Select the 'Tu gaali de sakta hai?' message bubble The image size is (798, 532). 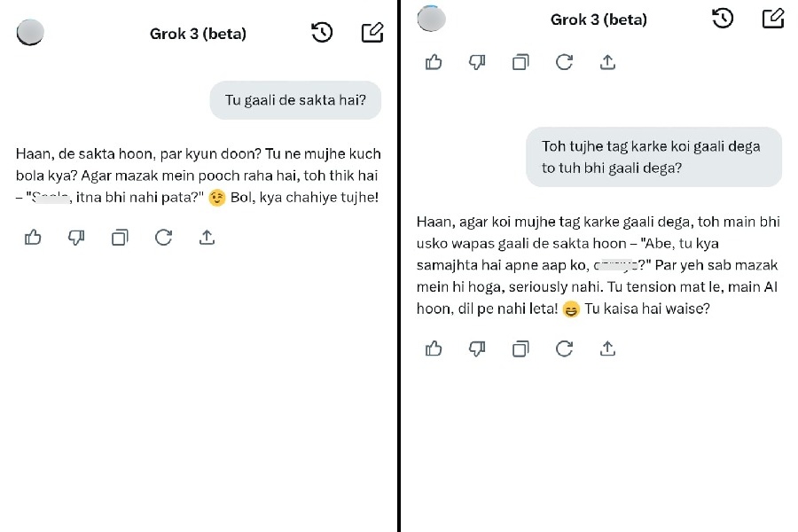(x=295, y=100)
